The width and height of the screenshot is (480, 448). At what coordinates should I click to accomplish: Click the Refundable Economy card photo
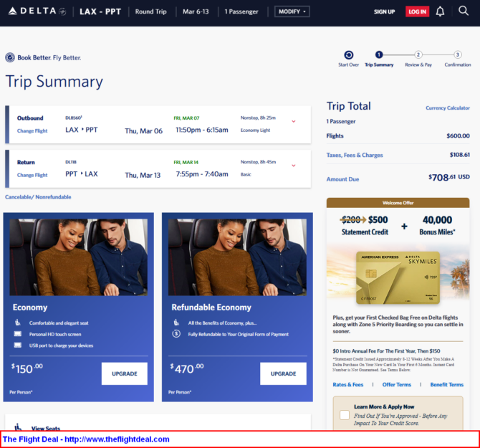tap(237, 257)
